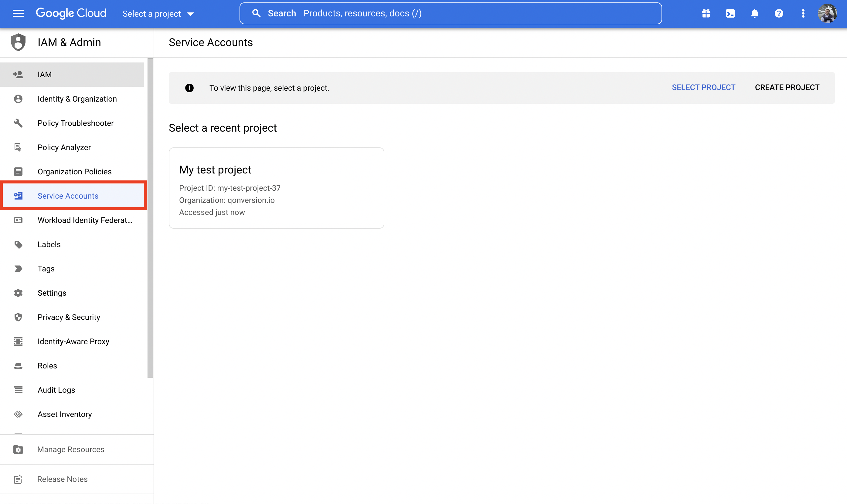Open the gift free trial icon

[x=706, y=14]
